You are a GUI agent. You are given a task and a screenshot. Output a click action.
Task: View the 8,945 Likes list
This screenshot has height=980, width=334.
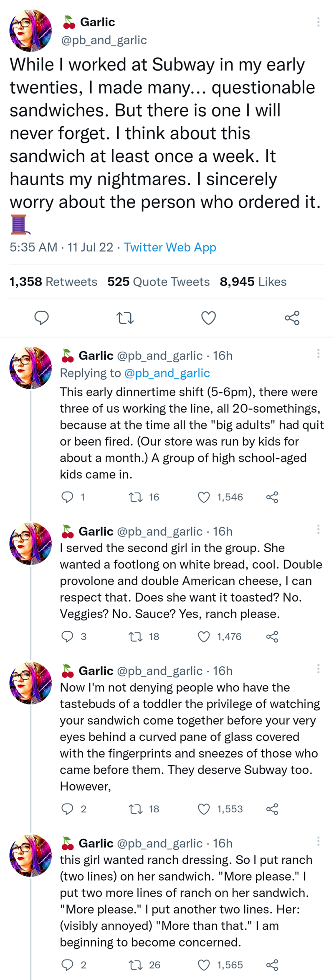pyautogui.click(x=253, y=282)
